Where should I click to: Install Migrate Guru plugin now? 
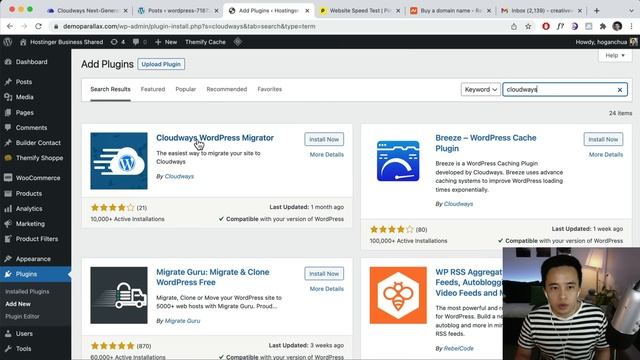pos(324,273)
